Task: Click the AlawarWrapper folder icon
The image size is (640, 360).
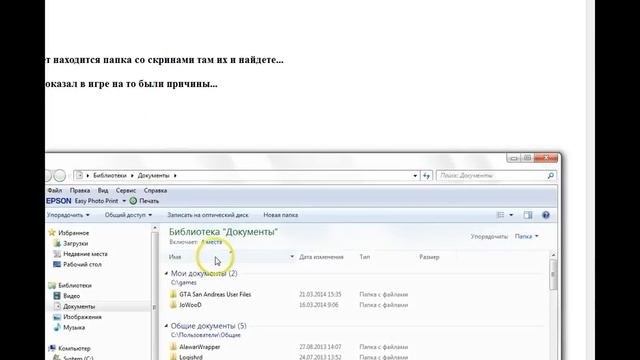Action: click(x=173, y=347)
